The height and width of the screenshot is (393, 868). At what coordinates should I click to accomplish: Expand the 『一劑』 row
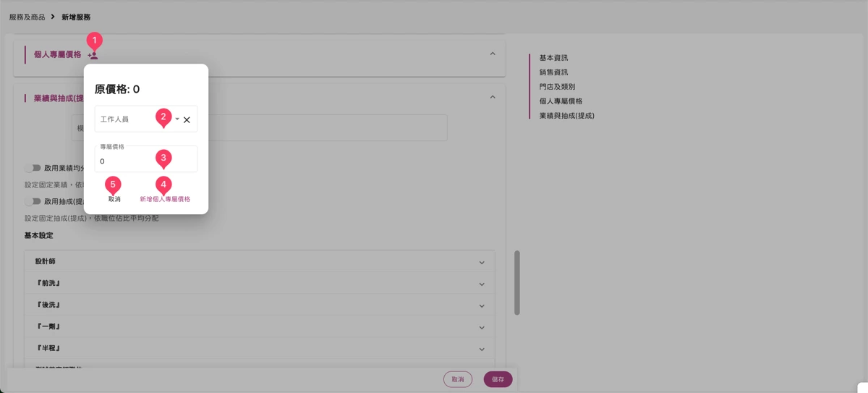260,327
